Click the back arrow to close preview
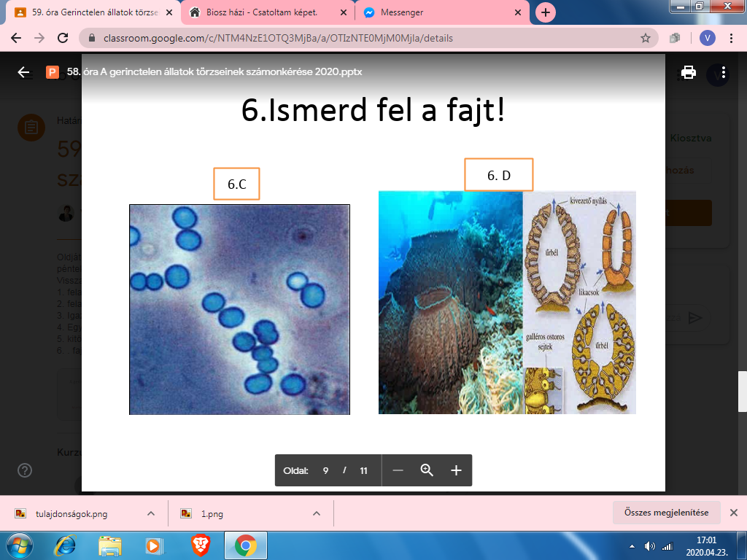The height and width of the screenshot is (560, 747). (x=24, y=72)
